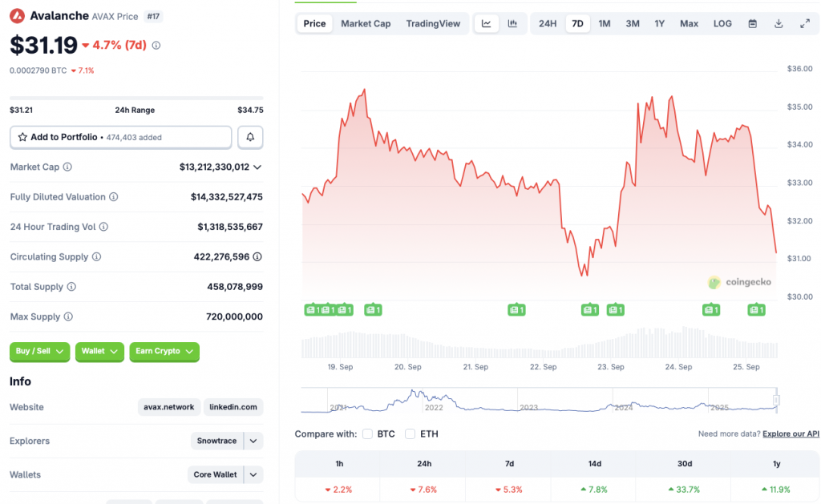Click Add to Portfolio button
This screenshot has height=504, width=821.
(121, 137)
